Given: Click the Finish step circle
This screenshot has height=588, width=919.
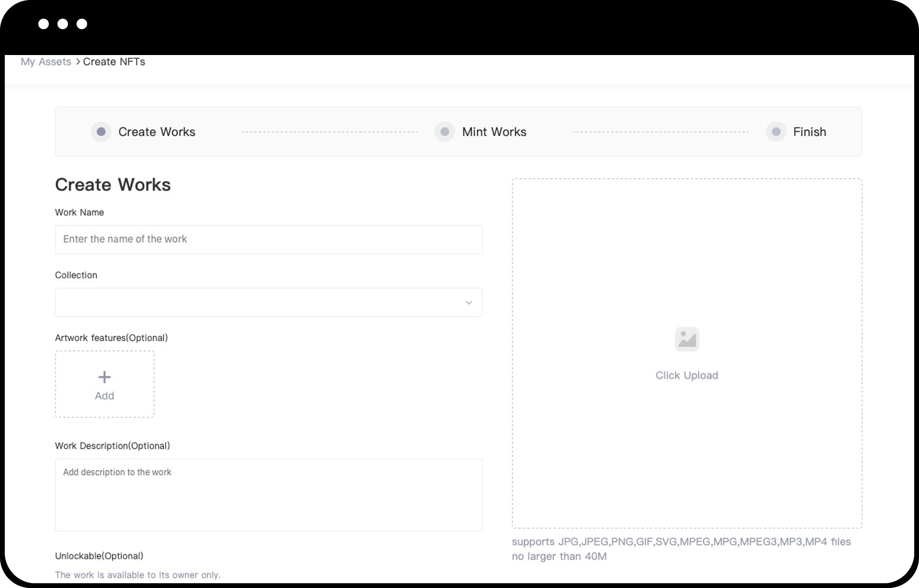Looking at the screenshot, I should (x=776, y=132).
